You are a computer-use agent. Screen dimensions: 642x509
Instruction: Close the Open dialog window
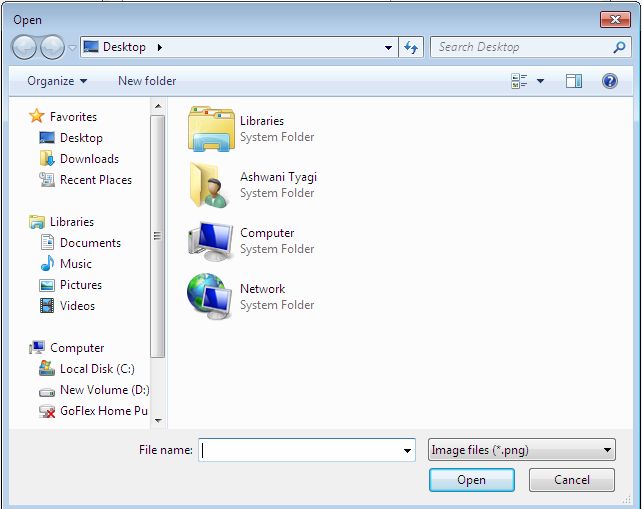pyautogui.click(x=615, y=20)
